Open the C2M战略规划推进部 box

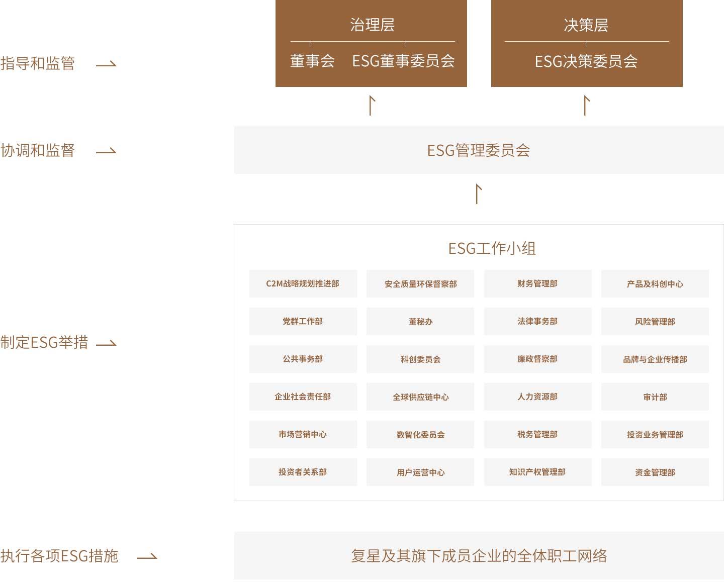pos(303,284)
